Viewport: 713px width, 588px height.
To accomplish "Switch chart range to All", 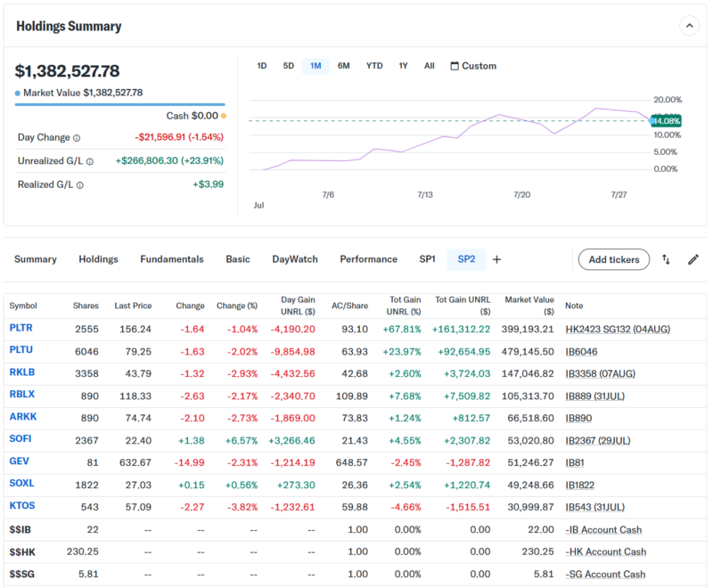I will pyautogui.click(x=430, y=66).
